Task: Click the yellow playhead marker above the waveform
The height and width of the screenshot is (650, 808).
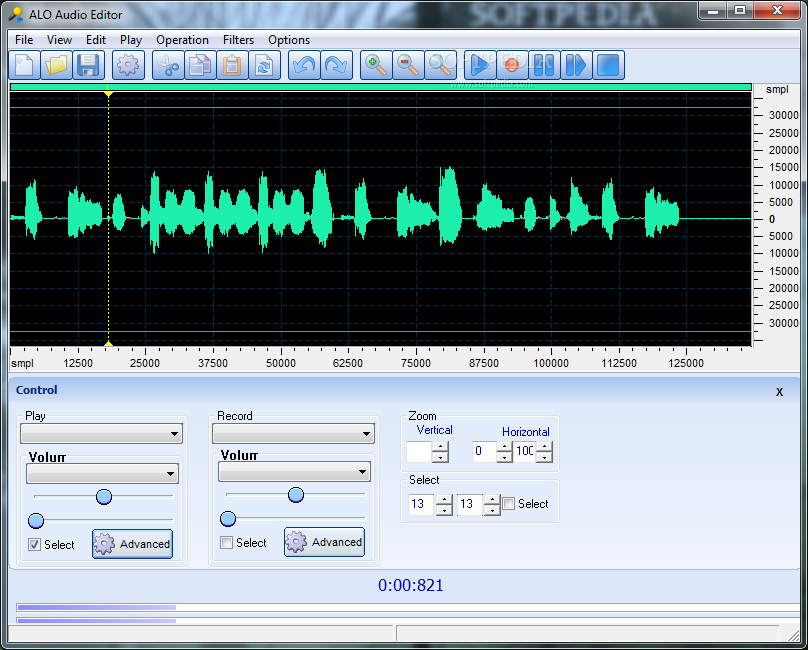Action: (108, 94)
